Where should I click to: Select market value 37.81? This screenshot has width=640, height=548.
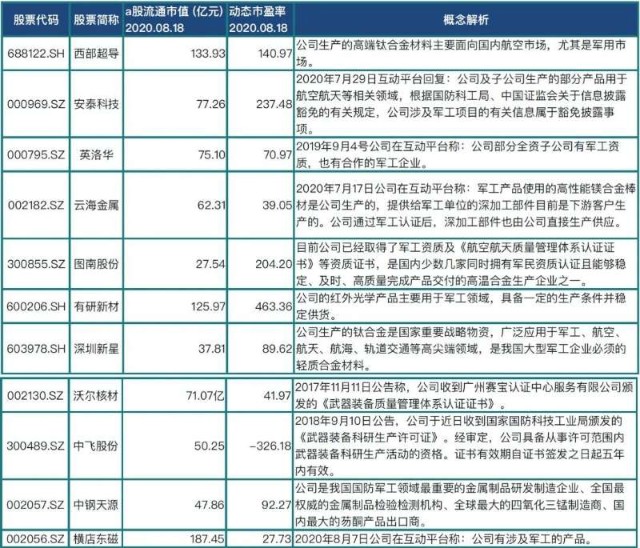pos(212,348)
